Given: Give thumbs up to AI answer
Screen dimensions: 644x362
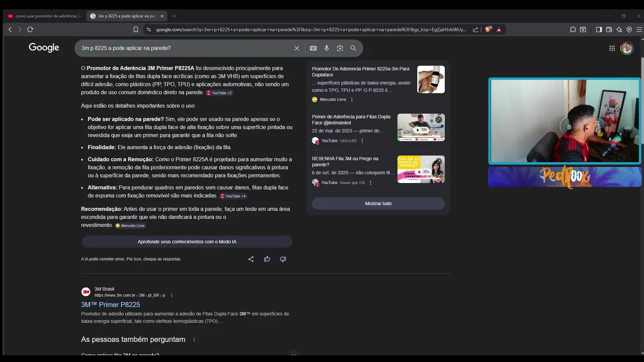Looking at the screenshot, I should (x=267, y=259).
